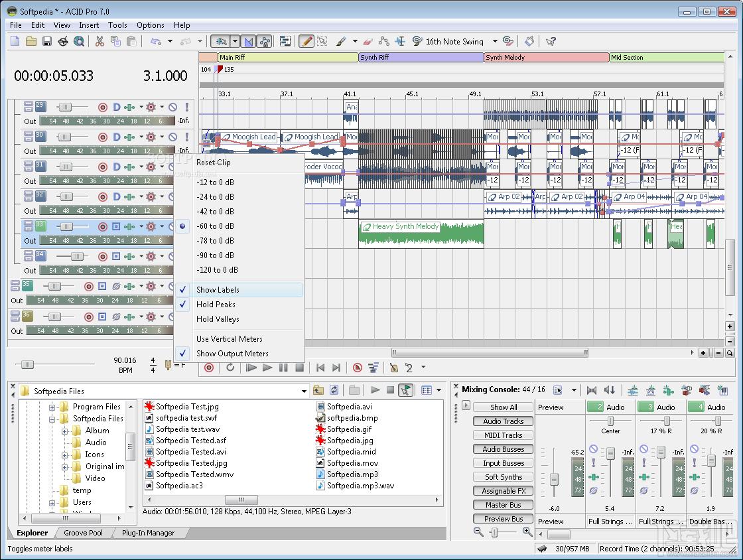743x560 pixels.
Task: Click the Record button in transport bar
Action: coord(209,367)
